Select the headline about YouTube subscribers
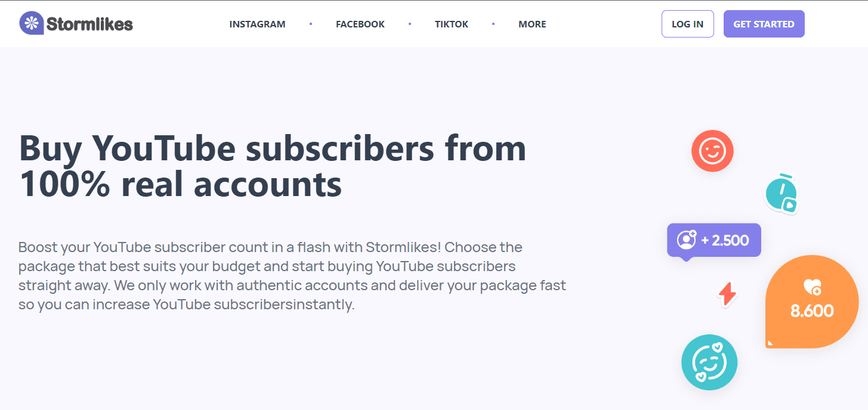The height and width of the screenshot is (410, 868). (272, 166)
